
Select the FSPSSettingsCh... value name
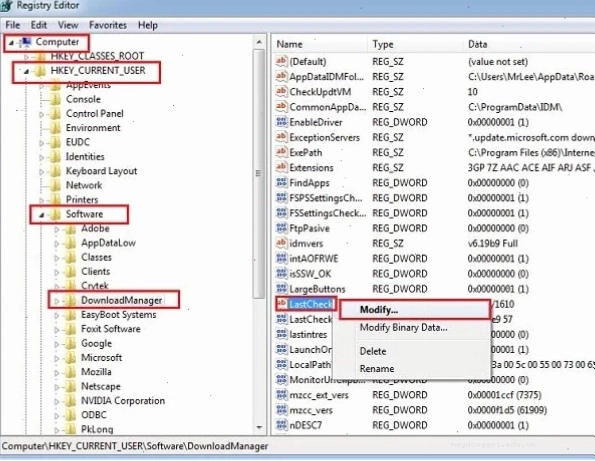(x=326, y=198)
